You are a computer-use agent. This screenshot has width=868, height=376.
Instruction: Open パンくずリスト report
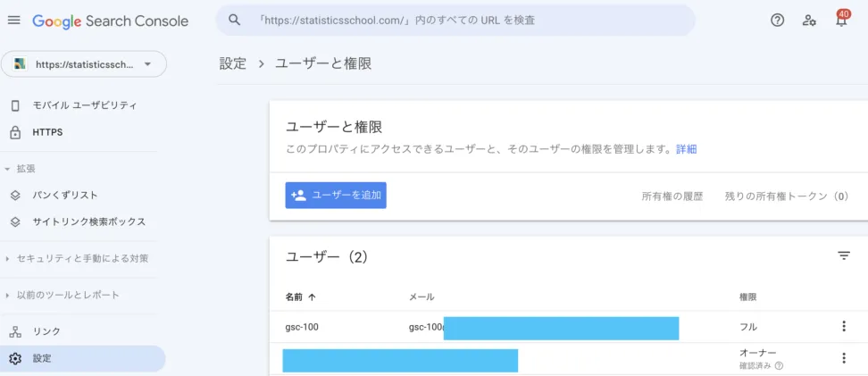65,195
